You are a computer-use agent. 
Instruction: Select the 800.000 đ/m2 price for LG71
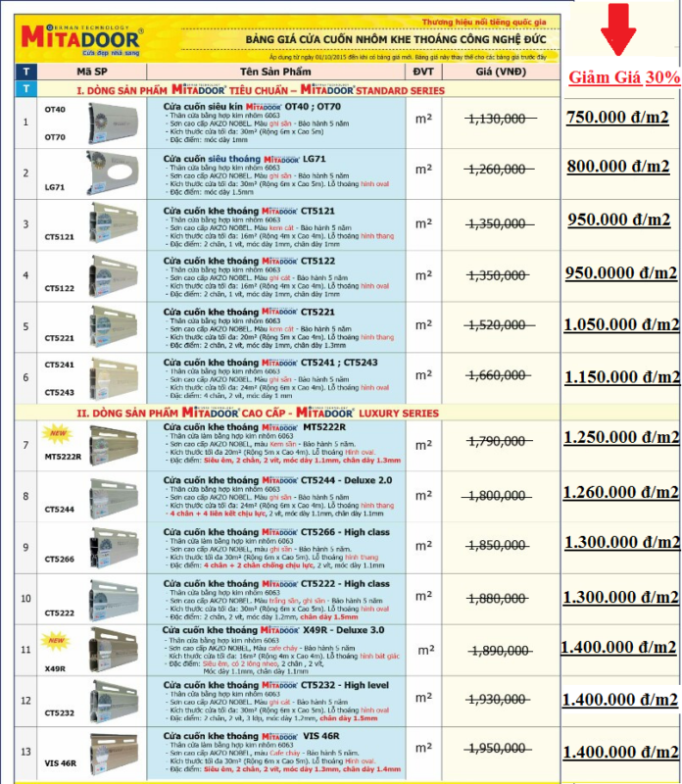pos(618,166)
